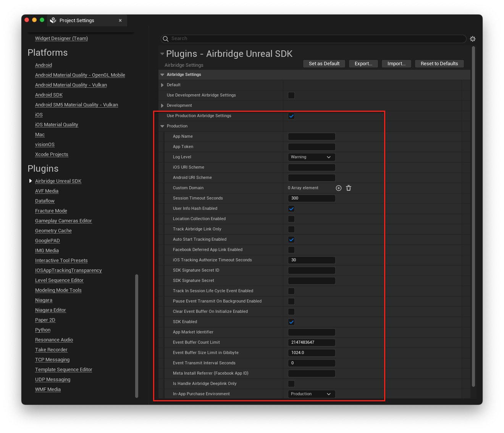
Task: Toggle Use Development Airbridge Settings checkbox
Action: 291,95
